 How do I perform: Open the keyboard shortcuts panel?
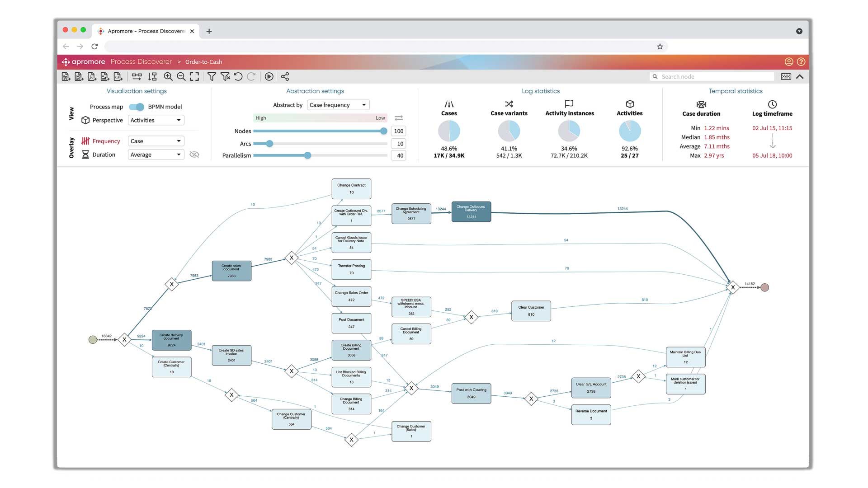[x=786, y=76]
